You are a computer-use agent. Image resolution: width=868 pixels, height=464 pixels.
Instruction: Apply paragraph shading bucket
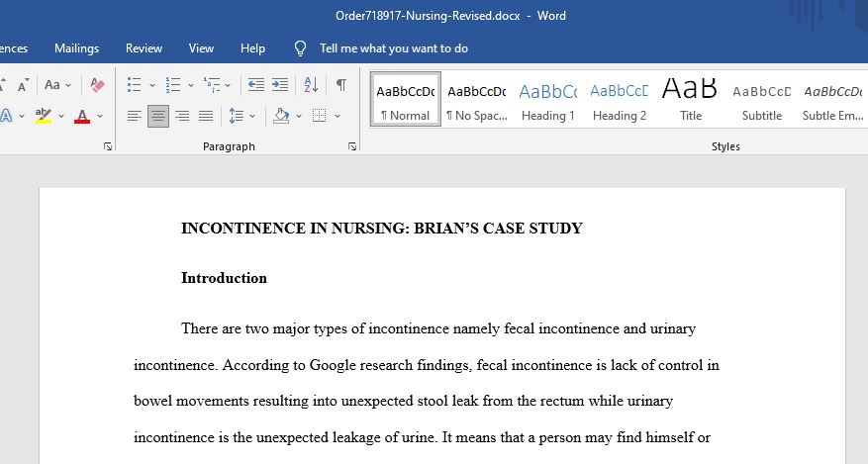(x=282, y=116)
